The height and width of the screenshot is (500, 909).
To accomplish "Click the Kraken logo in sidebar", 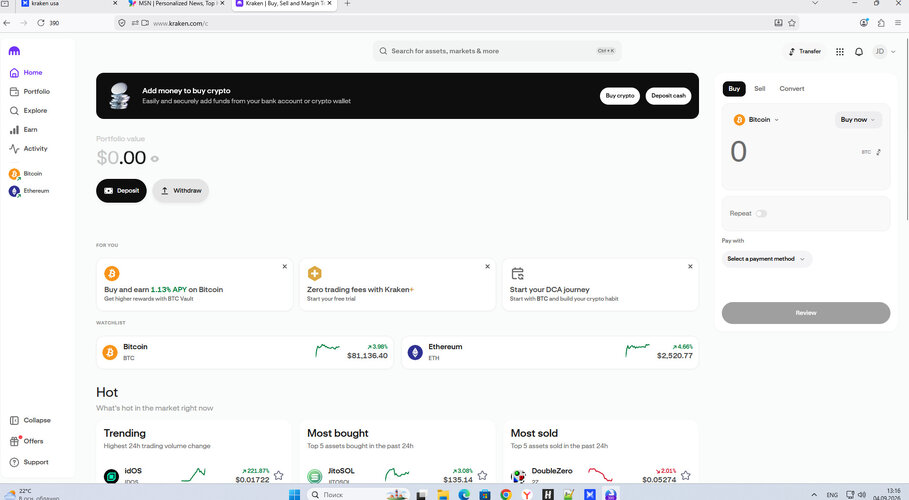I will coord(14,51).
